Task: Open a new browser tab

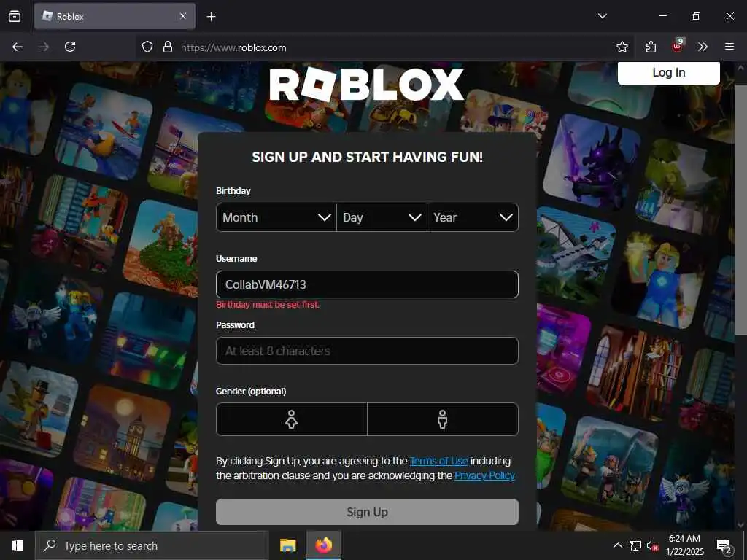Action: (211, 17)
